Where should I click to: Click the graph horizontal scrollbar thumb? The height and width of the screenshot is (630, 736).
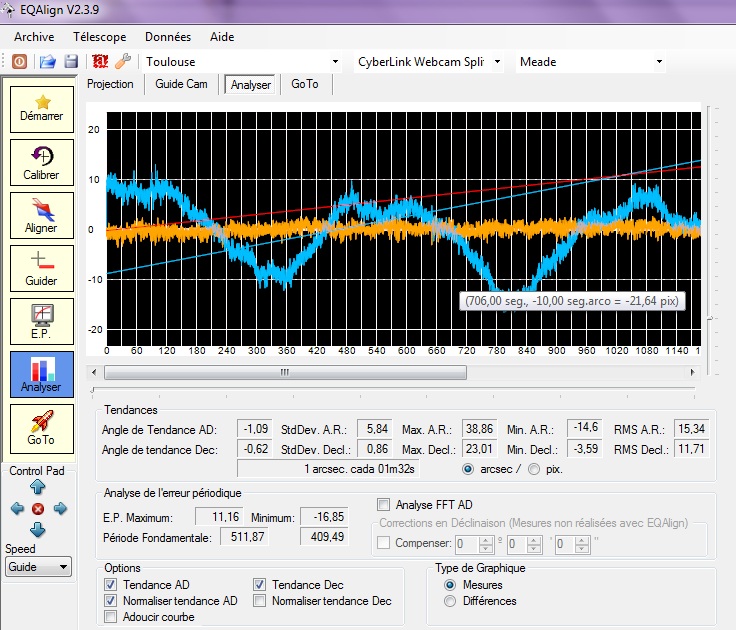(x=285, y=372)
